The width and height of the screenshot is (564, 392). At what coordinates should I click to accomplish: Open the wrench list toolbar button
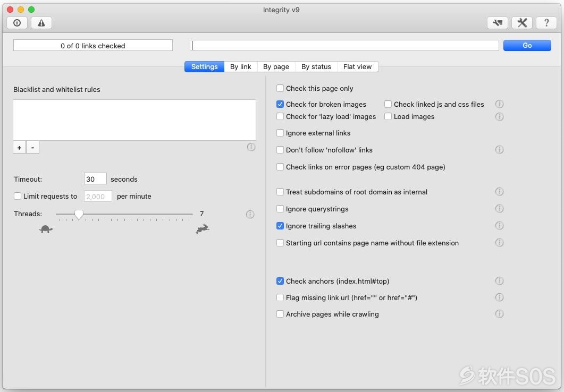click(x=498, y=23)
